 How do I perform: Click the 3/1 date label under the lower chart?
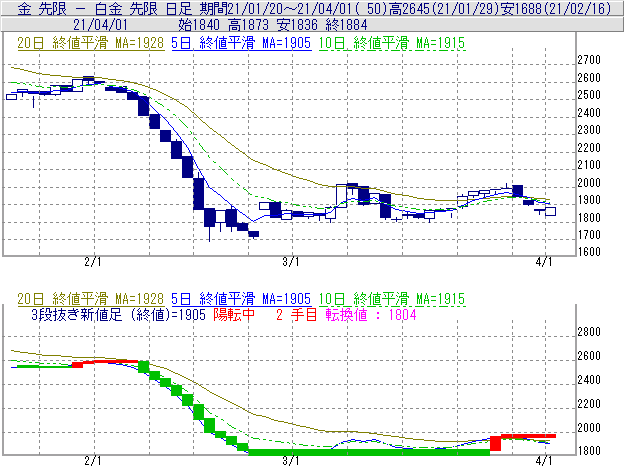click(291, 461)
